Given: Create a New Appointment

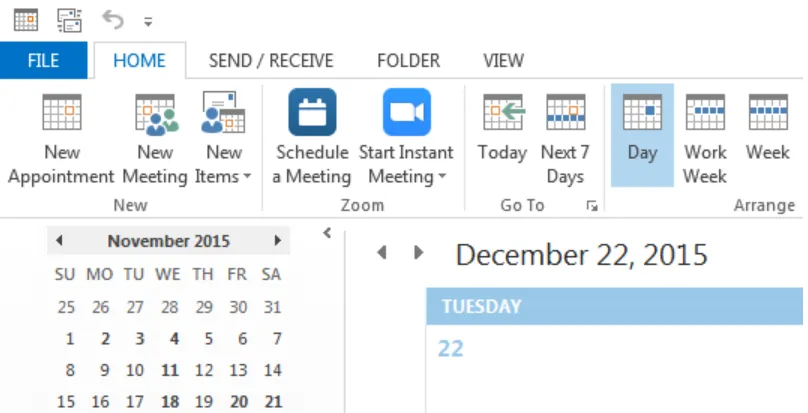Looking at the screenshot, I should pos(61,138).
